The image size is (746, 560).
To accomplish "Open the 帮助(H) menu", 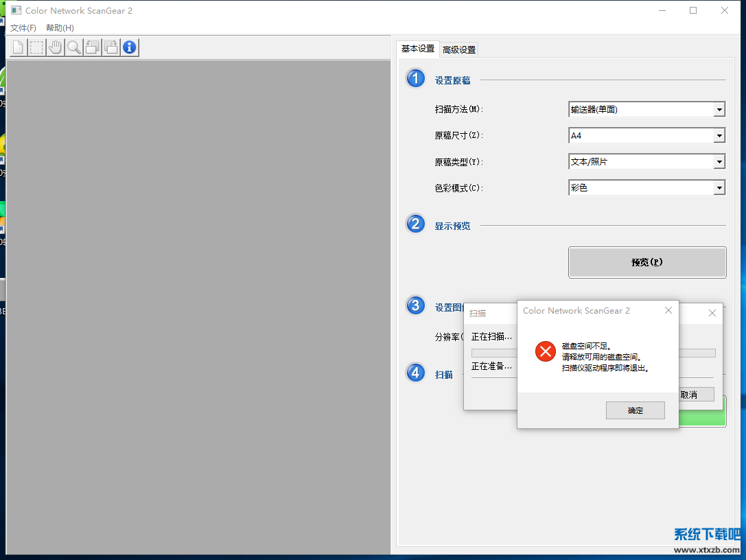I will 60,28.
